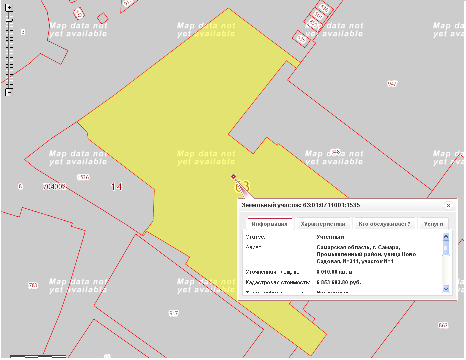Image resolution: width=466 pixels, height=360 pixels.
Task: Click the red diamond parcel marker
Action: coord(233,176)
